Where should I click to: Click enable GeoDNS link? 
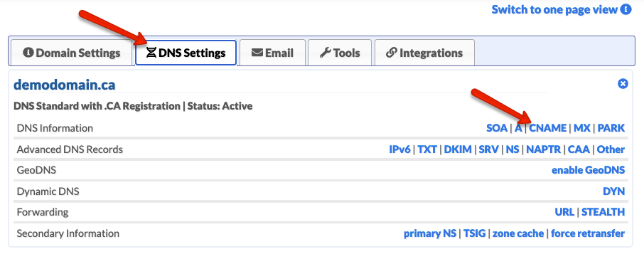588,170
